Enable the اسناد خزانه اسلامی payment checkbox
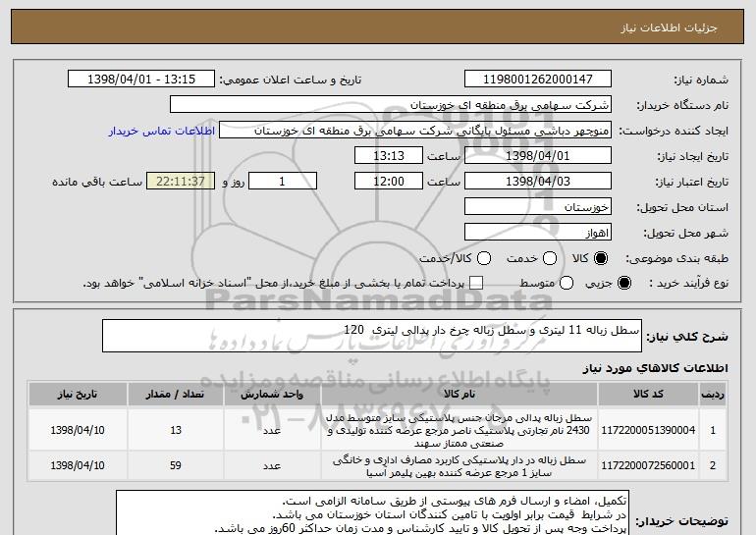 pos(476,283)
